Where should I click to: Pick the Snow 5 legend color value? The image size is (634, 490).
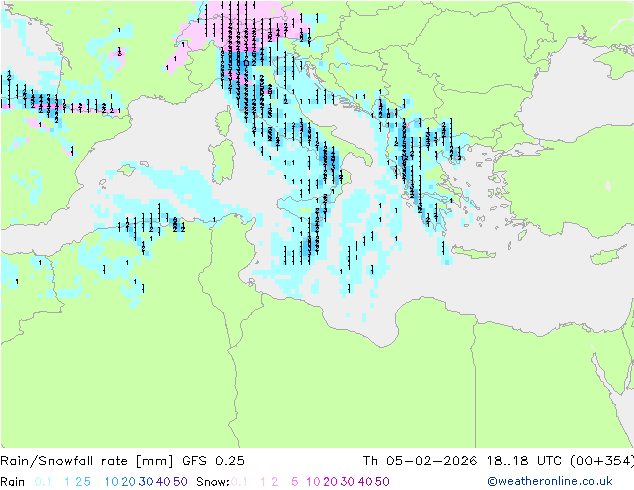(x=295, y=482)
